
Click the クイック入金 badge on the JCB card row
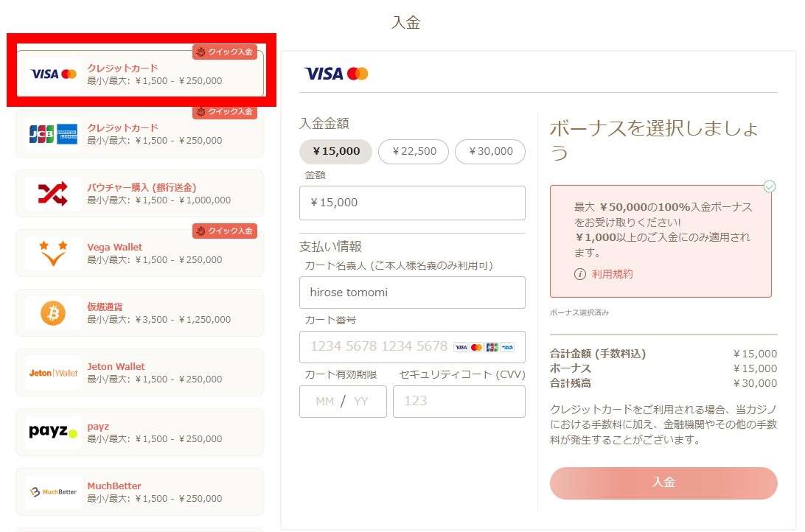coord(225,111)
